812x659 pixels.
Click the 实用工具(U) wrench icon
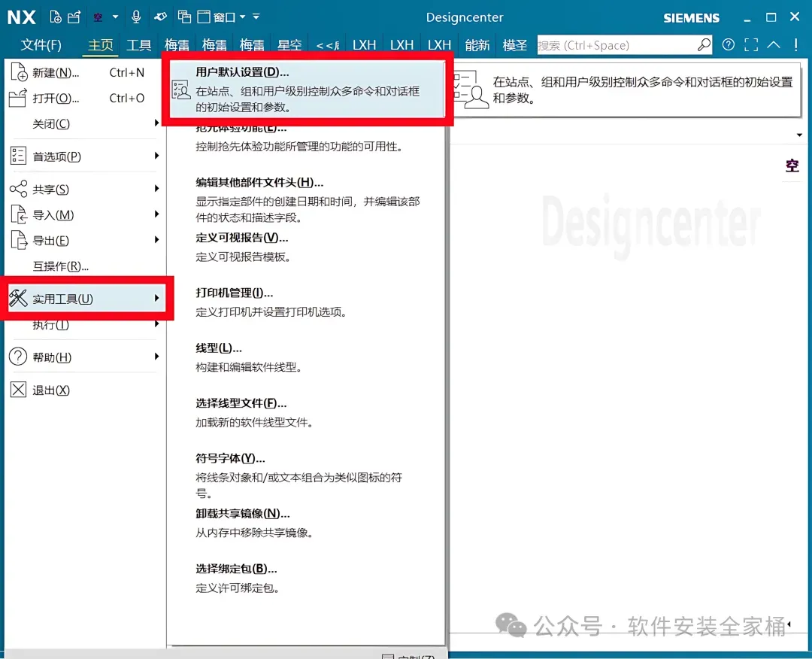point(18,299)
